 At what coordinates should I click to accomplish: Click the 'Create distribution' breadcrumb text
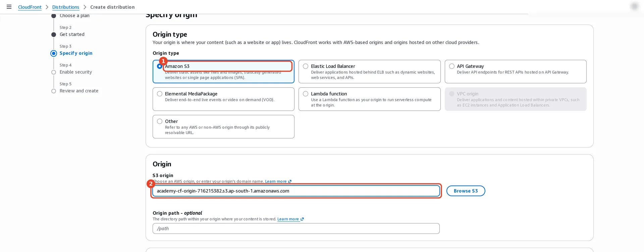[112, 7]
